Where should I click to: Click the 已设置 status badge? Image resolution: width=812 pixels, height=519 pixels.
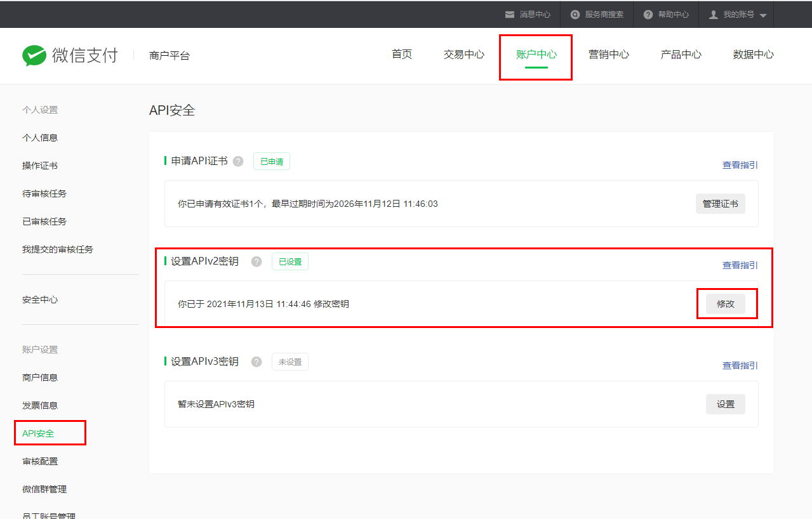[290, 261]
